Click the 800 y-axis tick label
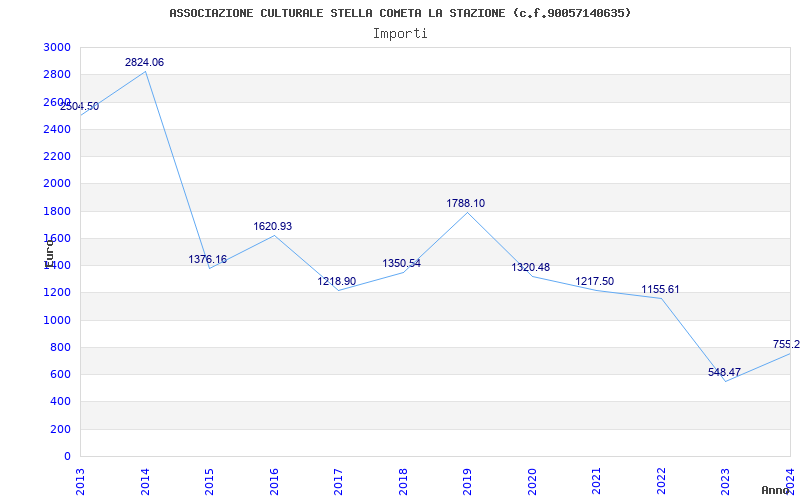 point(61,347)
